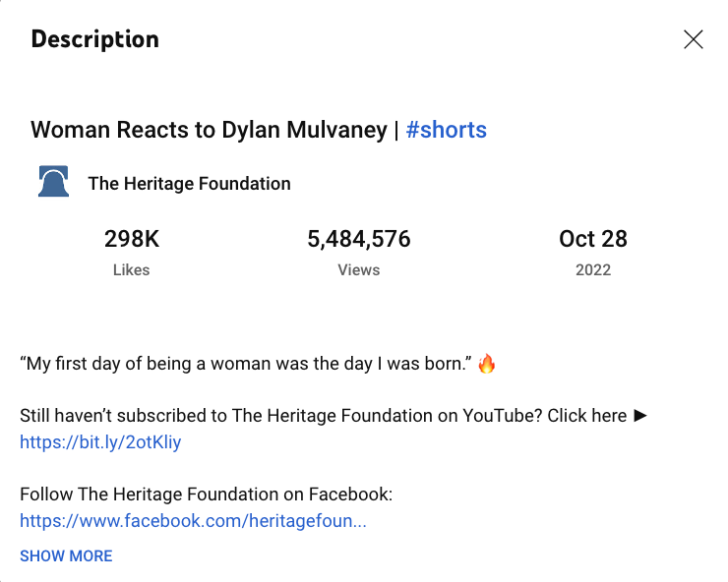Click the Views label under view count

359,269
